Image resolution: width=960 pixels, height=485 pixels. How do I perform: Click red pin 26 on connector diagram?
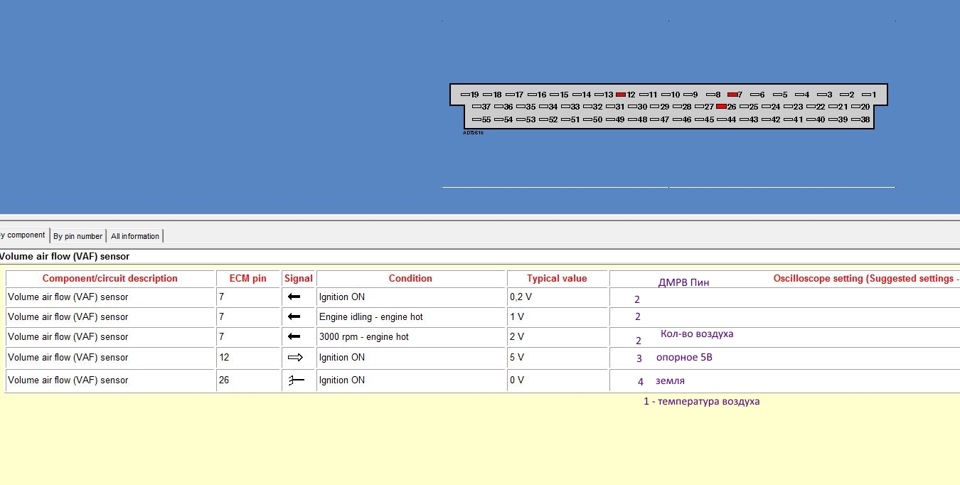click(721, 107)
